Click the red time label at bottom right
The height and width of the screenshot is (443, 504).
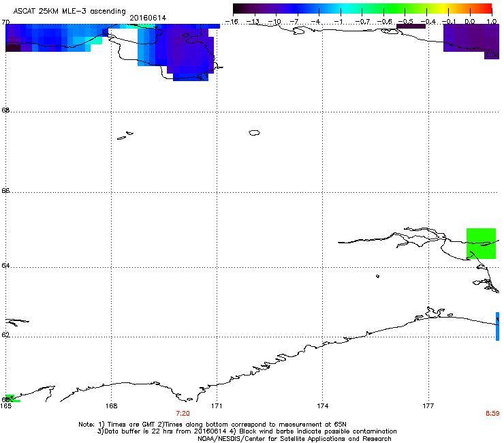click(492, 414)
